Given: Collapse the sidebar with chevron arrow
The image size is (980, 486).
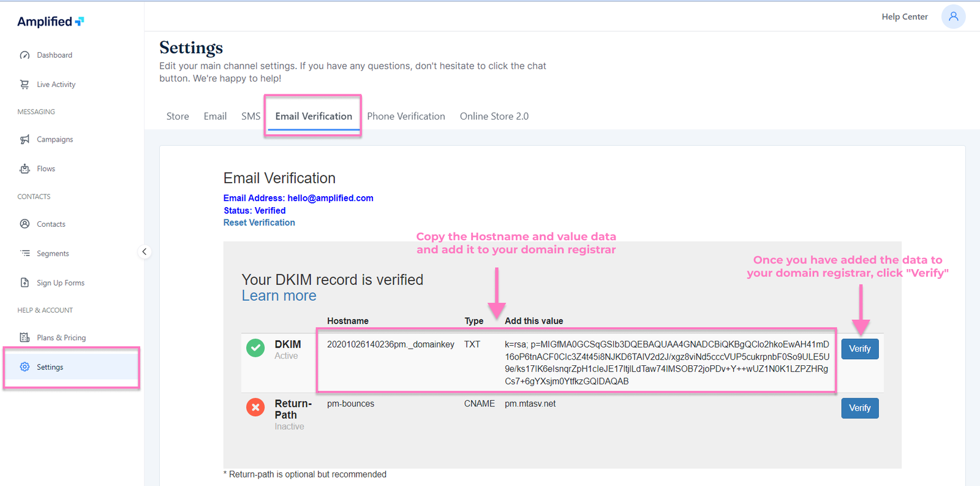Looking at the screenshot, I should pyautogui.click(x=145, y=252).
